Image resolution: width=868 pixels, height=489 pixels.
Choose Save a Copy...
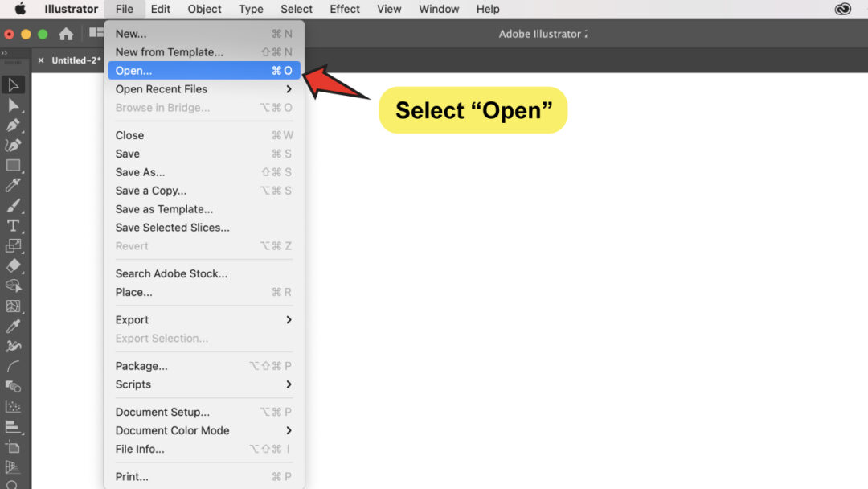[x=203, y=191]
